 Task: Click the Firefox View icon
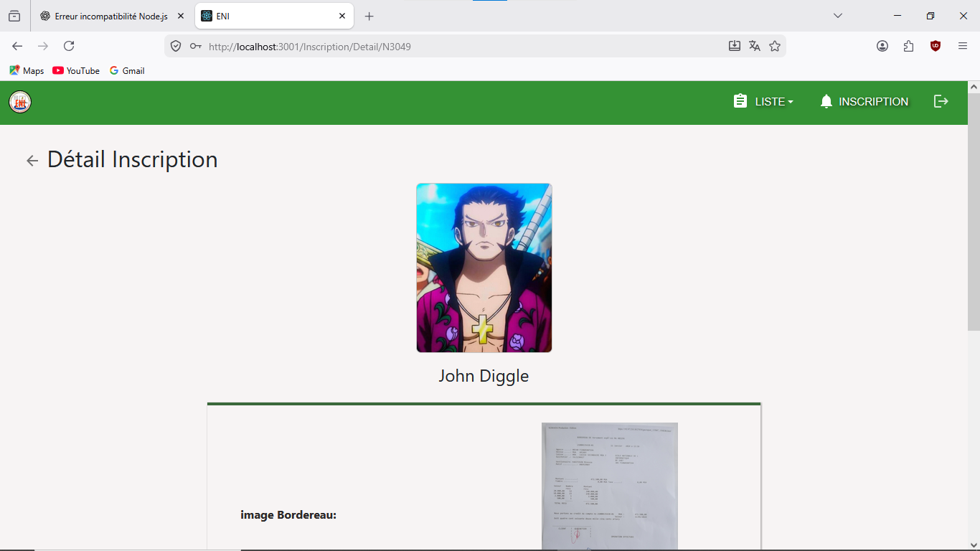(x=14, y=16)
